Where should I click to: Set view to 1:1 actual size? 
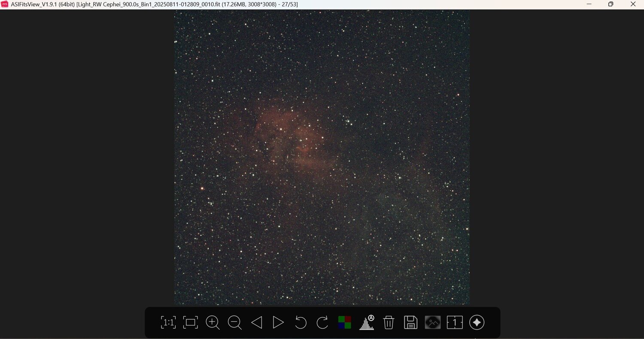(x=168, y=322)
